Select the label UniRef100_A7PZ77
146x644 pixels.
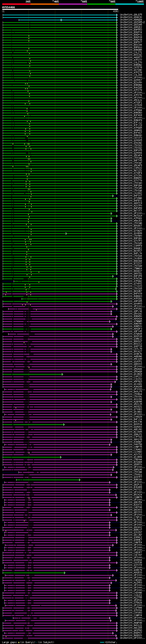(x=131, y=60)
